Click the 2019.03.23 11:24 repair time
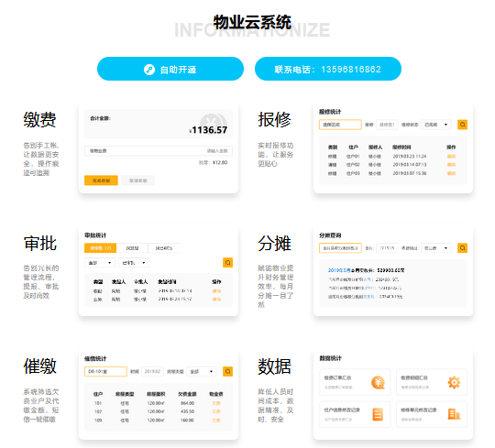 pyautogui.click(x=410, y=156)
